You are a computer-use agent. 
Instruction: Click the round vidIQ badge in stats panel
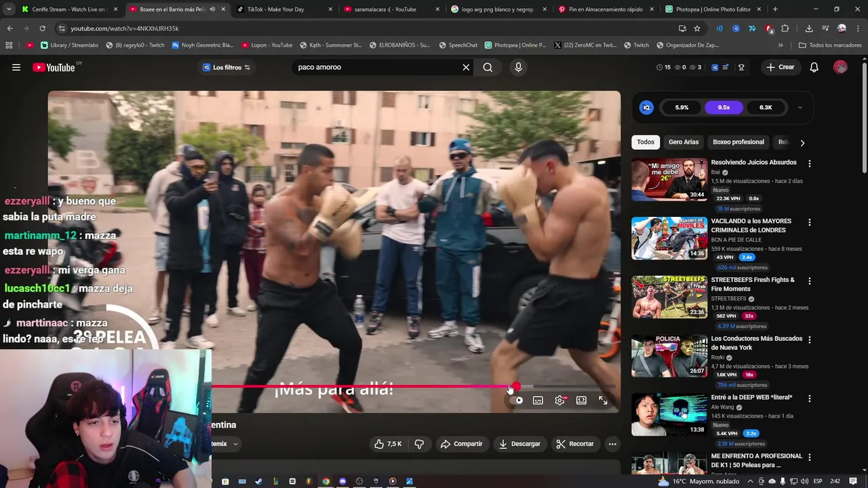pyautogui.click(x=646, y=107)
